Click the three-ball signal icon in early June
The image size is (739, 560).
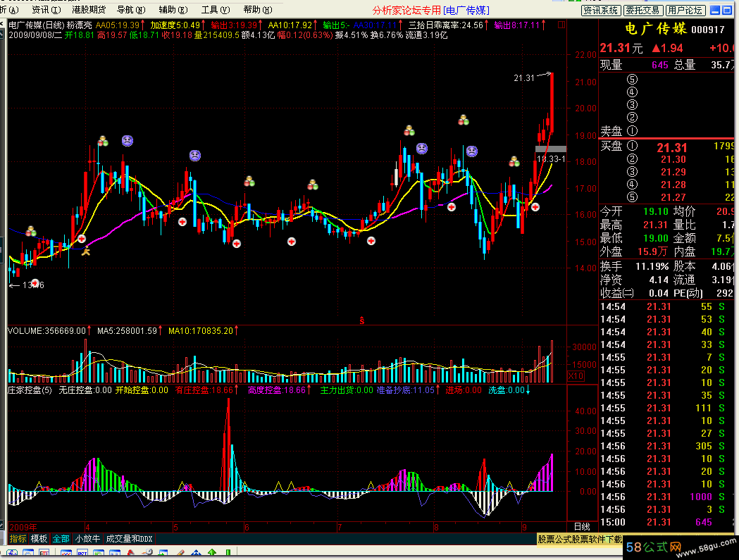click(x=249, y=181)
